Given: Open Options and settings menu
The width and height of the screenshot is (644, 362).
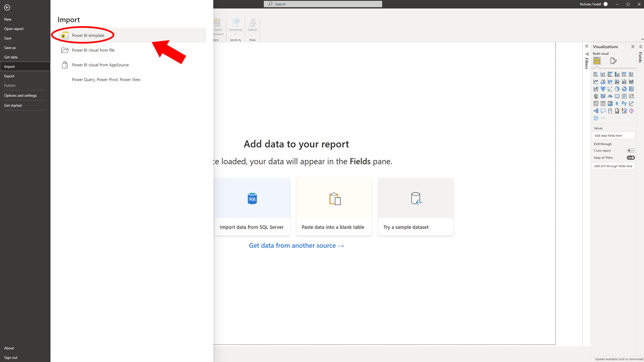Looking at the screenshot, I should 20,96.
